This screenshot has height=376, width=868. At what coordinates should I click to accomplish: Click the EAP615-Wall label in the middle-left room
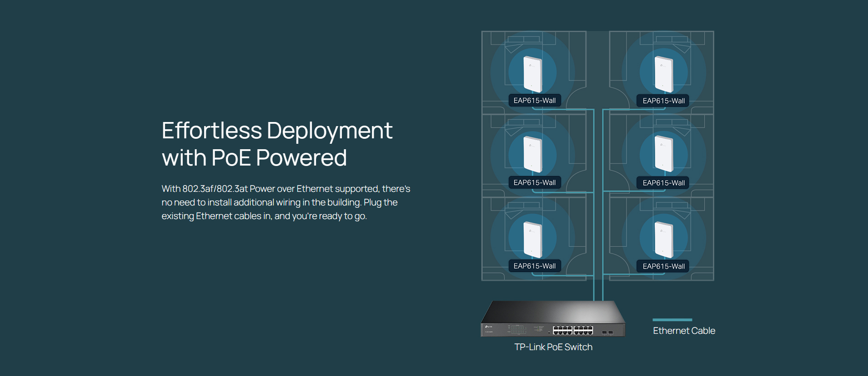coord(535,183)
